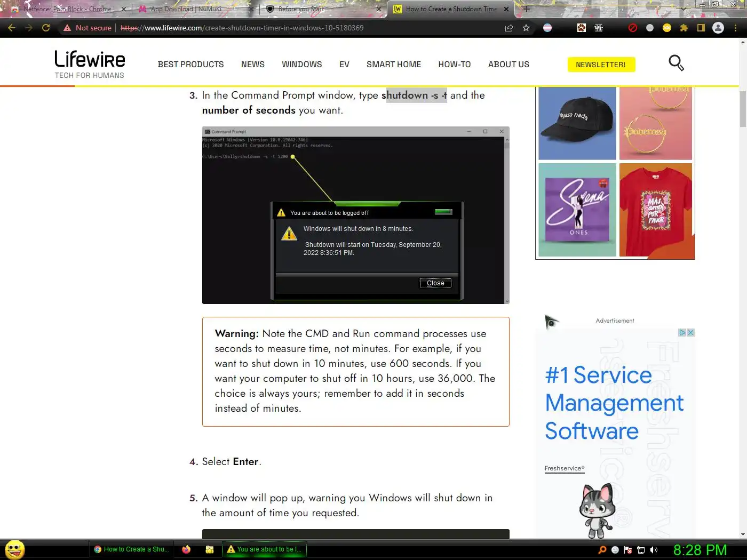The image size is (747, 560).
Task: Click the red t-shirt product ad
Action: click(656, 210)
